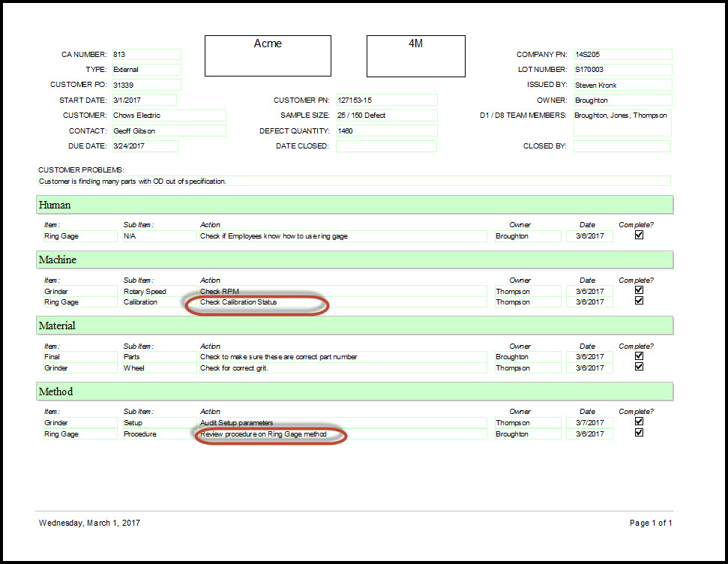Screen dimensions: 728x564
Task: Select the Method section header
Action: (355, 391)
